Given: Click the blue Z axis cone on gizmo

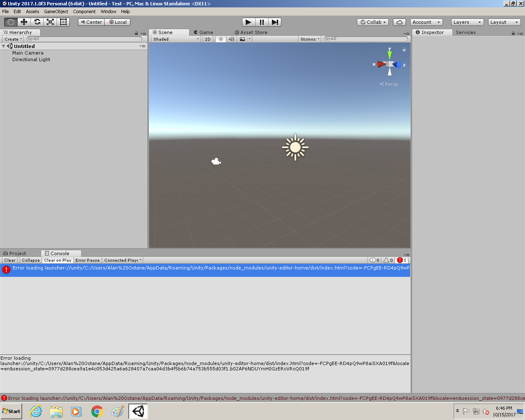Looking at the screenshot, I should [397, 64].
